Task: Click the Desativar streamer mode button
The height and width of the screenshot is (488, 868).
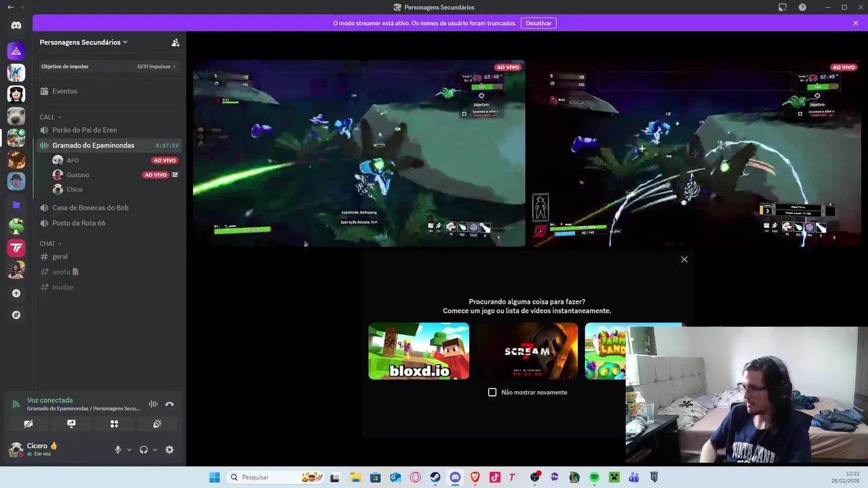Action: (x=538, y=23)
